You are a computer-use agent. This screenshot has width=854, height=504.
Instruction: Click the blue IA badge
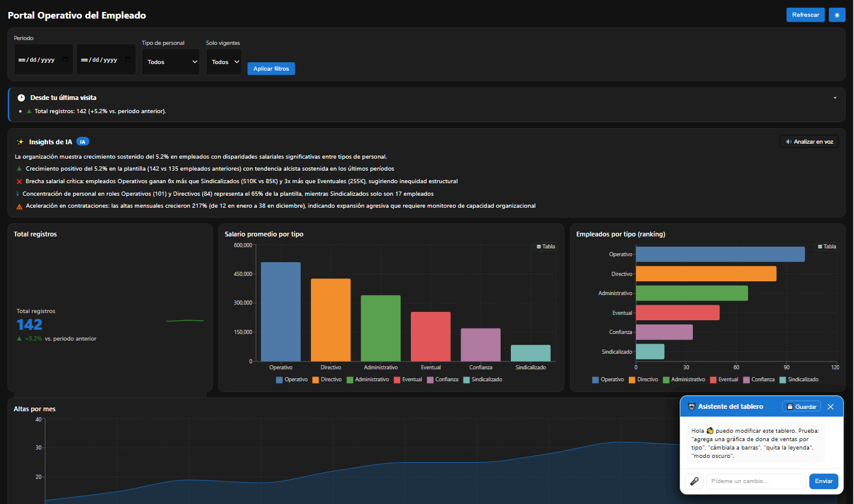point(83,142)
